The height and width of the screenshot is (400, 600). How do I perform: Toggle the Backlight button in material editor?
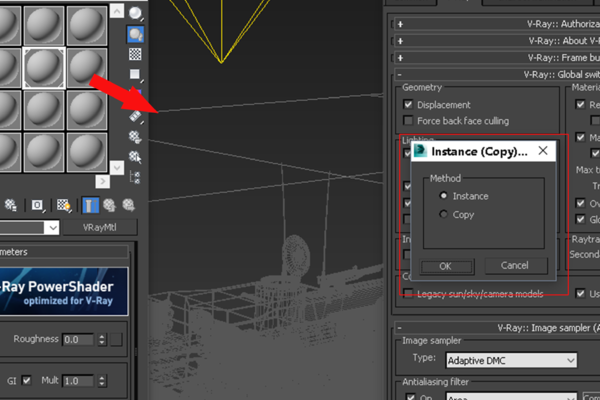click(x=135, y=34)
